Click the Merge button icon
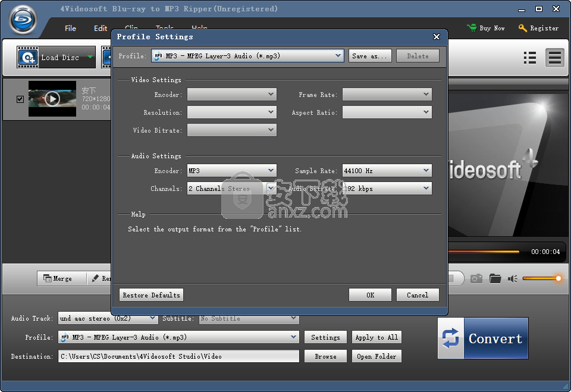 coord(48,278)
